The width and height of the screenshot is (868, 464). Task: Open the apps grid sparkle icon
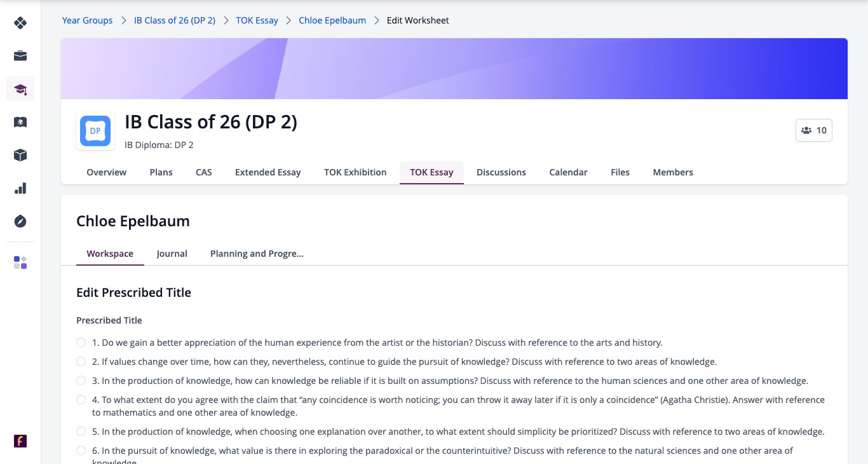click(20, 263)
